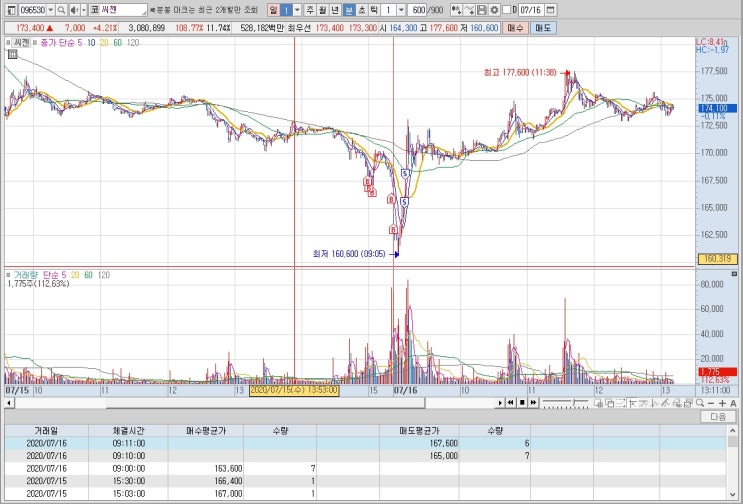The height and width of the screenshot is (504, 743).
Task: Expand the stock code history dropdown
Action: (x=51, y=10)
